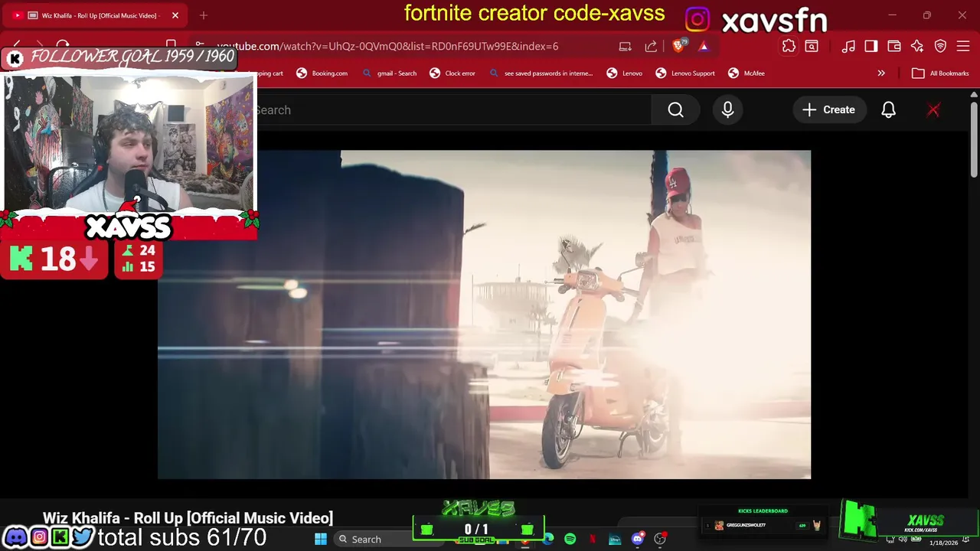Open the Booking.com bookmark
The width and height of the screenshot is (980, 551).
[x=322, y=73]
